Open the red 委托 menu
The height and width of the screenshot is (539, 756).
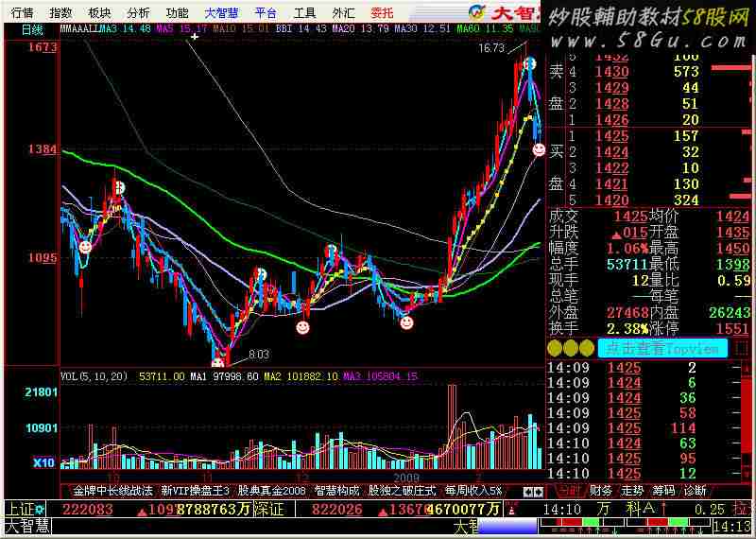382,12
